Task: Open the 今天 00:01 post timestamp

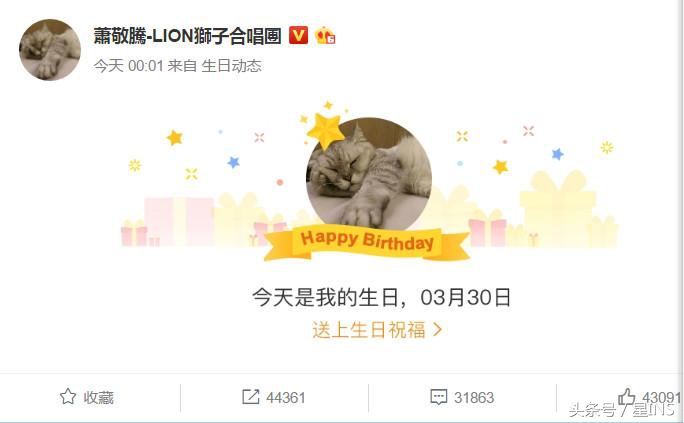Action: [x=128, y=66]
